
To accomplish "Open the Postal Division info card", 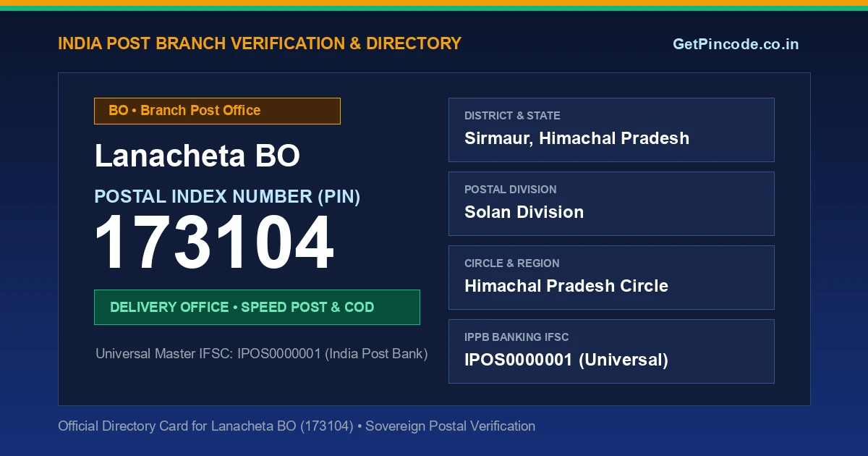I will pos(611,203).
